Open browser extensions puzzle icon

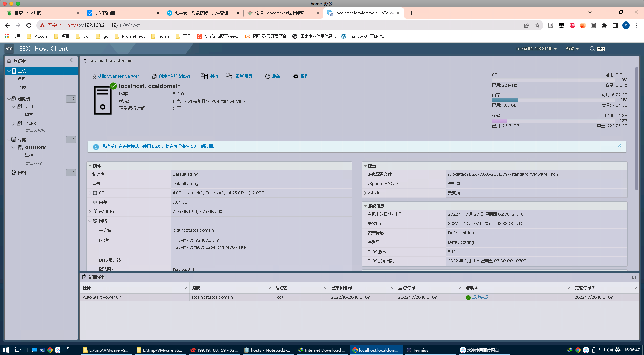[x=604, y=25]
